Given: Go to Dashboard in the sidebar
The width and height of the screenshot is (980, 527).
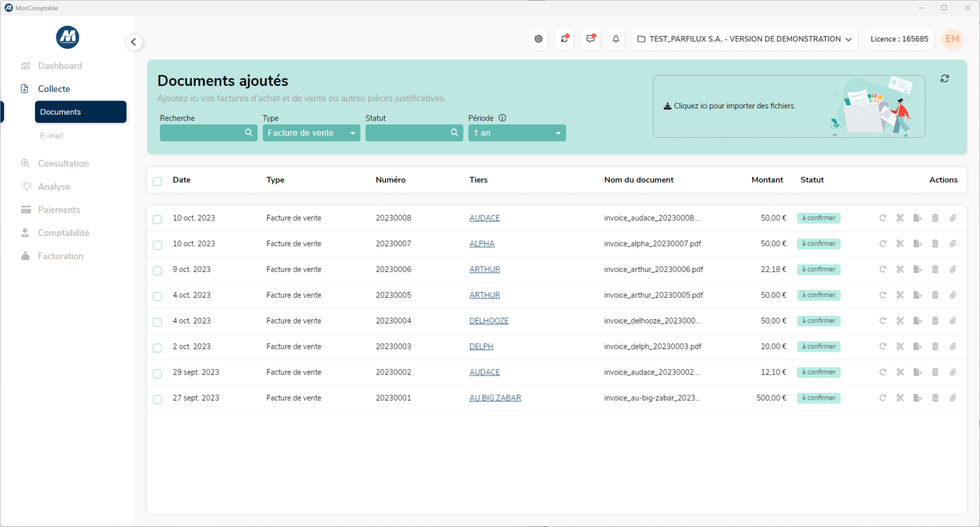Looking at the screenshot, I should pos(59,66).
